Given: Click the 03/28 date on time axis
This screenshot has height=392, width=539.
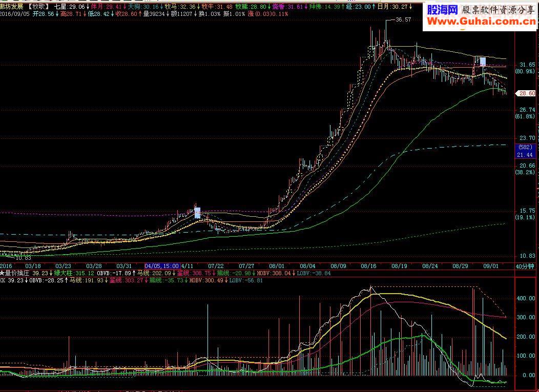Looking at the screenshot, I should pyautogui.click(x=94, y=266).
